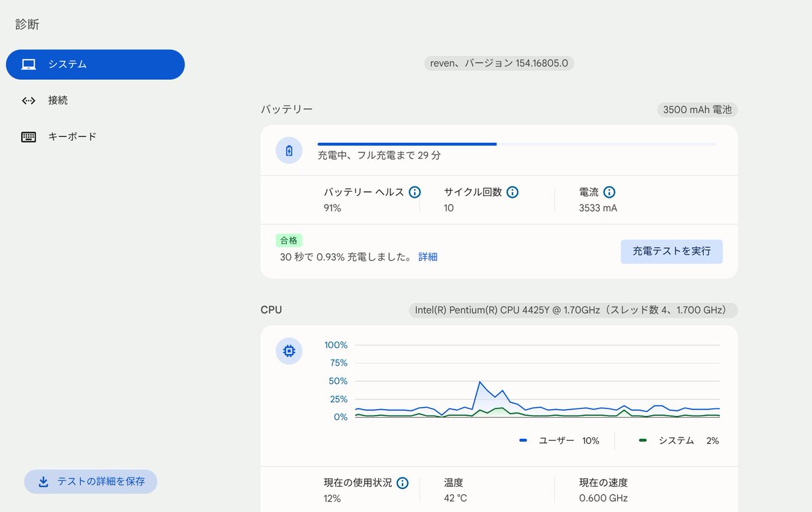Show info for サイクル回数
Screen dimensions: 812x512
(x=512, y=192)
